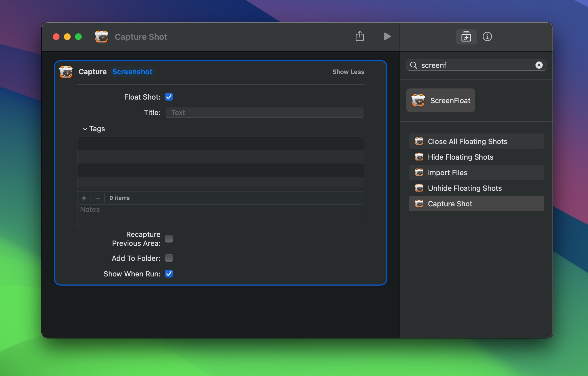Click the Notes text area
The height and width of the screenshot is (376, 588).
[220, 216]
